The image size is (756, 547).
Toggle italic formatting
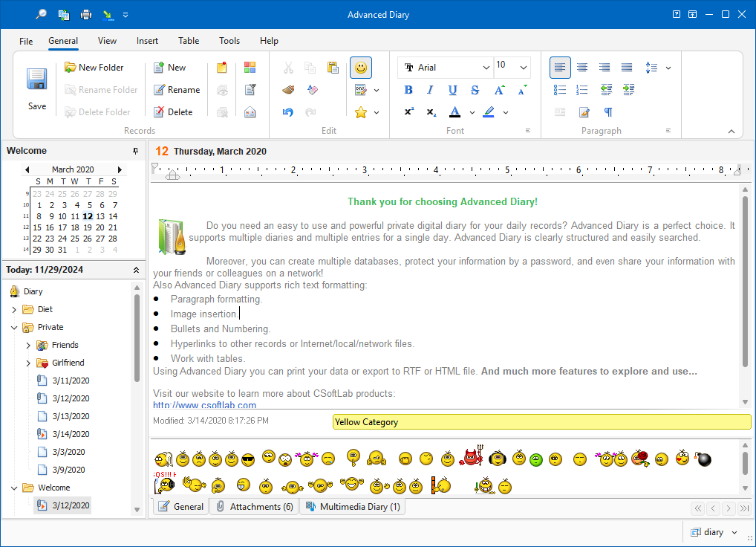pos(430,90)
